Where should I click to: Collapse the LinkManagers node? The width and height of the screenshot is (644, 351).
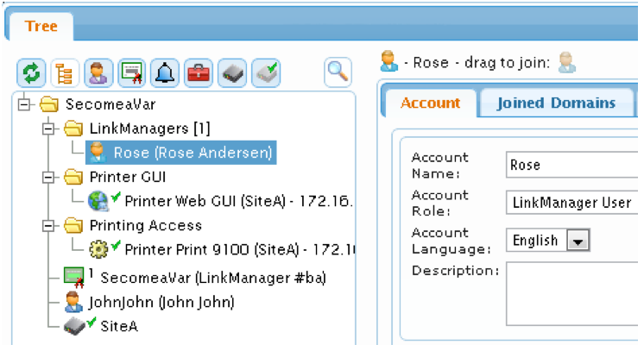(x=48, y=128)
